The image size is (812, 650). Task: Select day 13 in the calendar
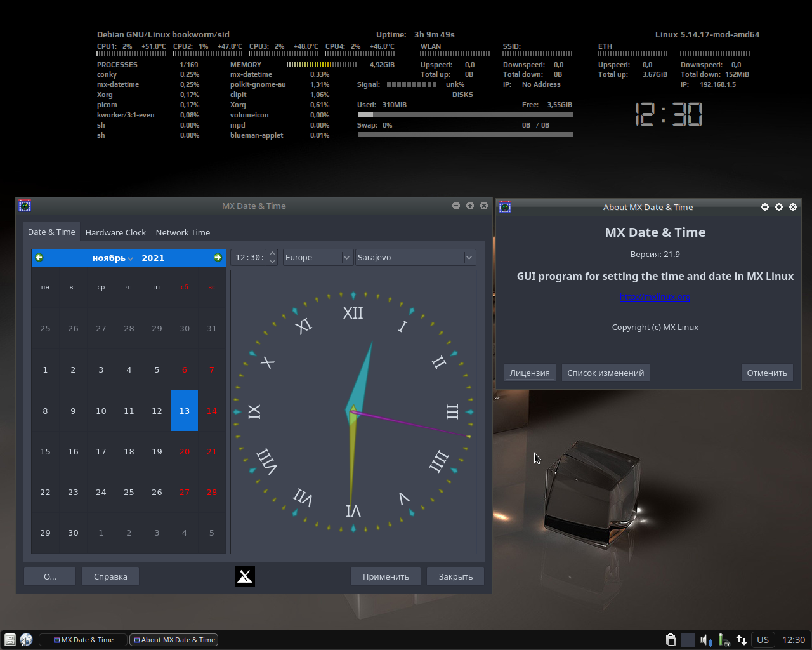(x=185, y=411)
